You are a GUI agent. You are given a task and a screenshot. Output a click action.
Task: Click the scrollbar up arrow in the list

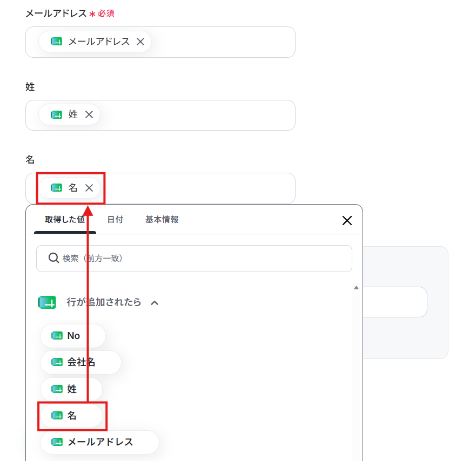pos(357,288)
